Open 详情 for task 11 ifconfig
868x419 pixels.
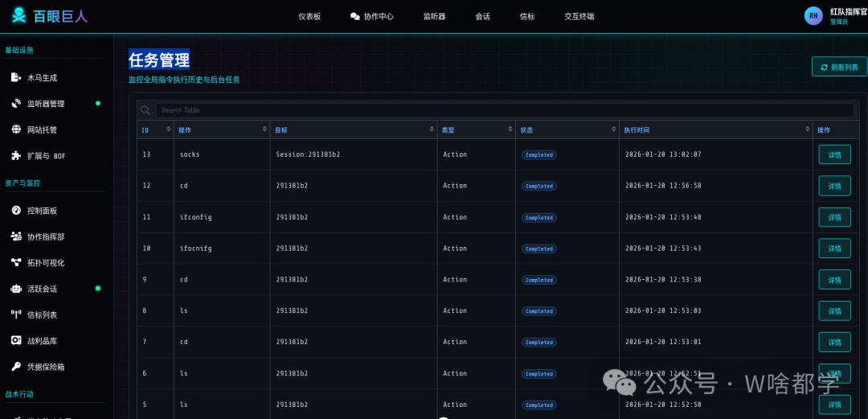pyautogui.click(x=835, y=217)
